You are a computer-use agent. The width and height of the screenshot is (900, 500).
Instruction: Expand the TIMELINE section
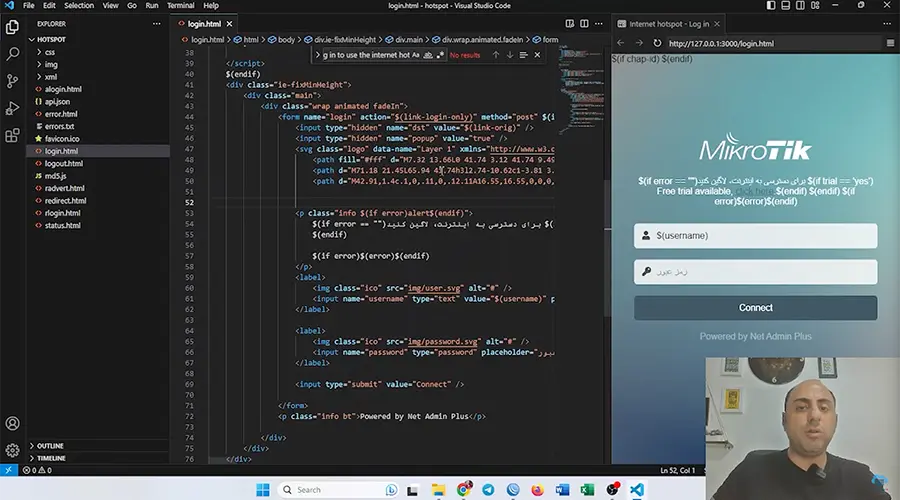pyautogui.click(x=98, y=458)
